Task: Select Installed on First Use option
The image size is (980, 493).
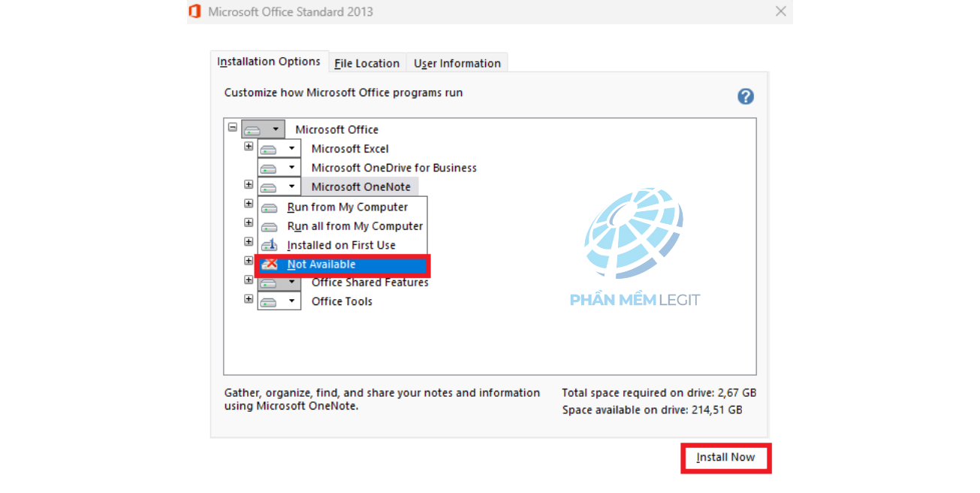Action: click(342, 245)
